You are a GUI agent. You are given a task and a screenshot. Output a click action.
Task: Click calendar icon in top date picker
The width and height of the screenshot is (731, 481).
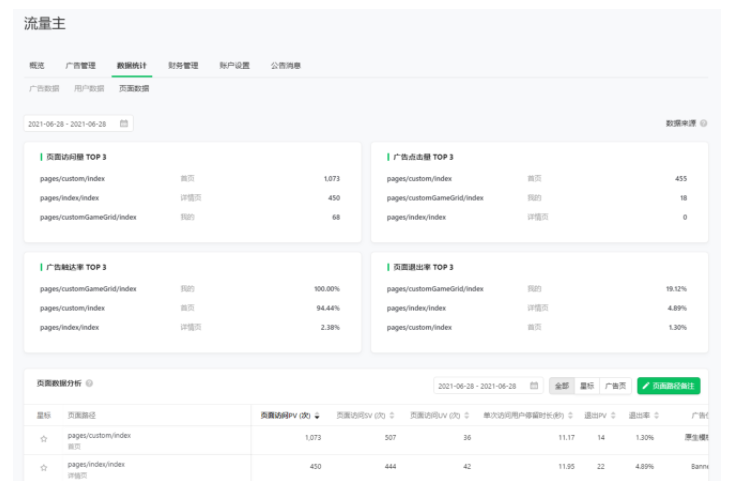[x=124, y=124]
